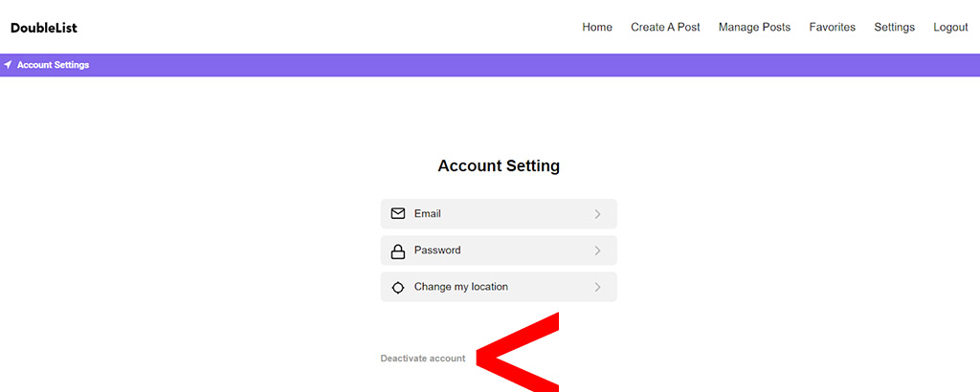This screenshot has height=392, width=980.
Task: Go to the Home page
Action: coord(597,28)
